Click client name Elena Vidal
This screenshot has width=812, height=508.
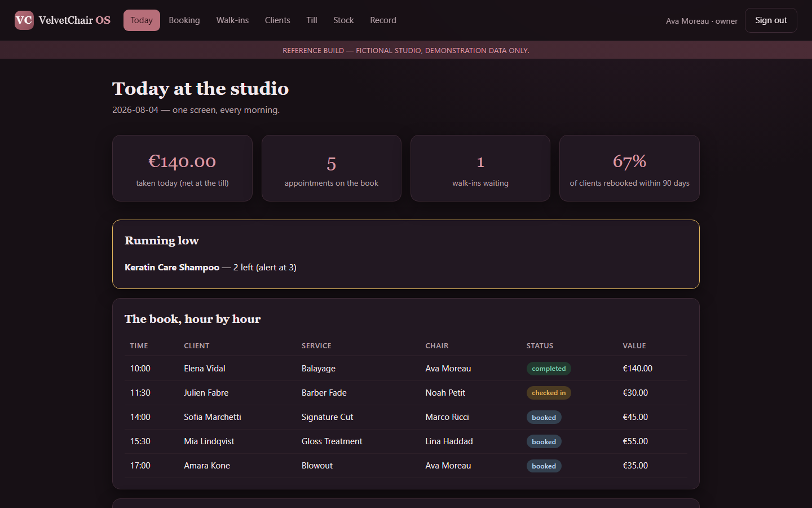pyautogui.click(x=205, y=369)
